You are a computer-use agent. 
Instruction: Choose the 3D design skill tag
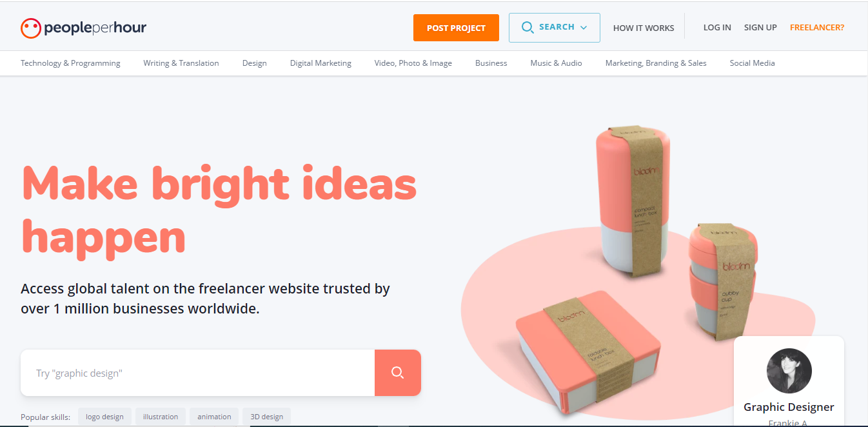coord(267,416)
